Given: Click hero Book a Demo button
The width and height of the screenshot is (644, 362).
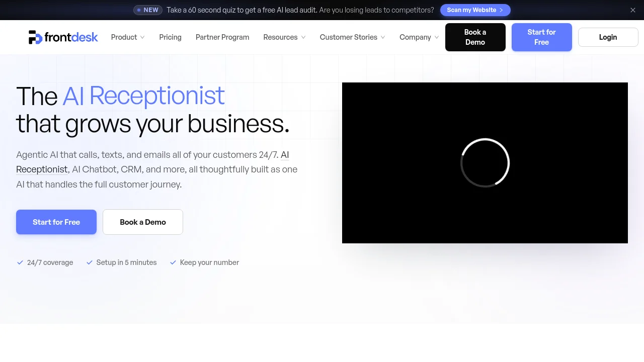Looking at the screenshot, I should point(143,222).
